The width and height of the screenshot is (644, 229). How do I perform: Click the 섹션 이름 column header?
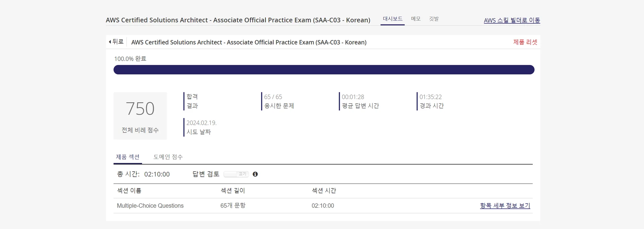point(129,190)
